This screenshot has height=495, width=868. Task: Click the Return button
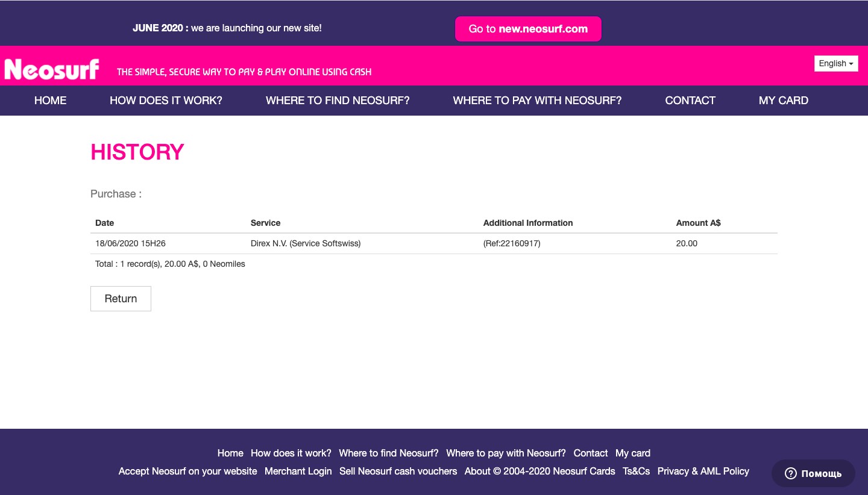[x=121, y=299]
